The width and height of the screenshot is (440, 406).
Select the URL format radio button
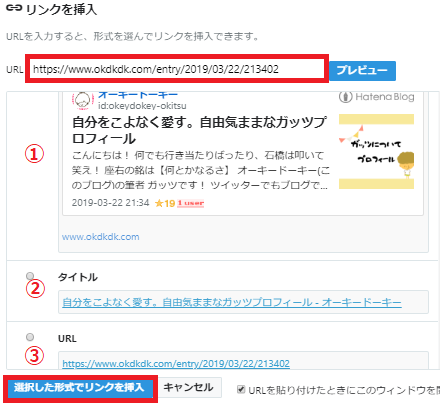30,337
